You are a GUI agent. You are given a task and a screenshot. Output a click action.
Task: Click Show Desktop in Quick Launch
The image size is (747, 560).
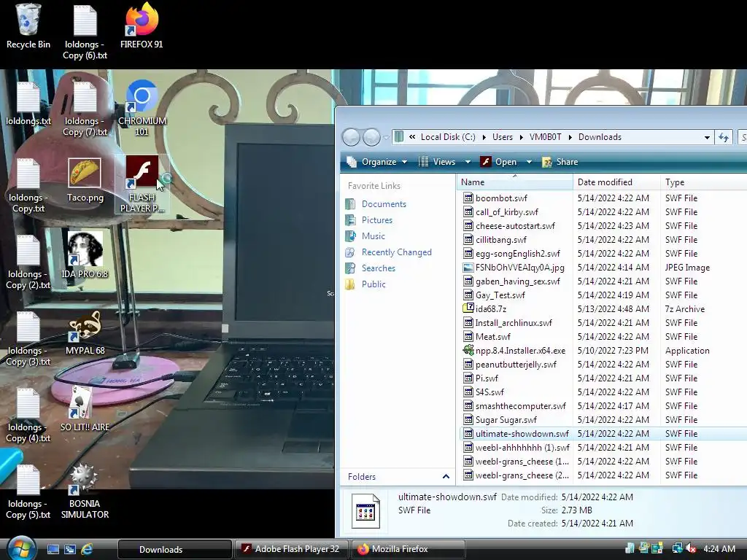point(53,549)
